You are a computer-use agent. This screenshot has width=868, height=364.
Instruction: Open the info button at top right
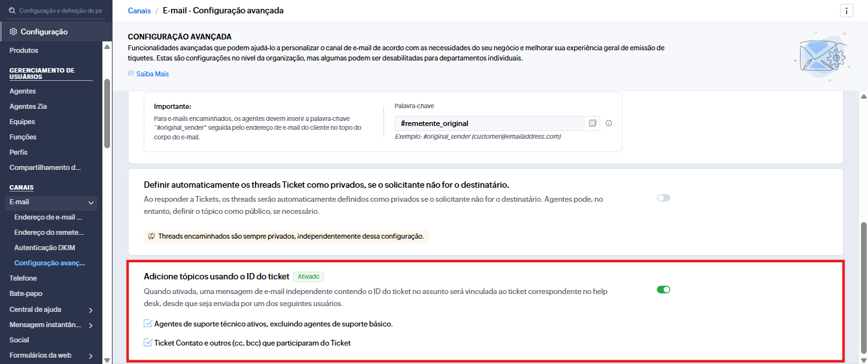(x=846, y=11)
